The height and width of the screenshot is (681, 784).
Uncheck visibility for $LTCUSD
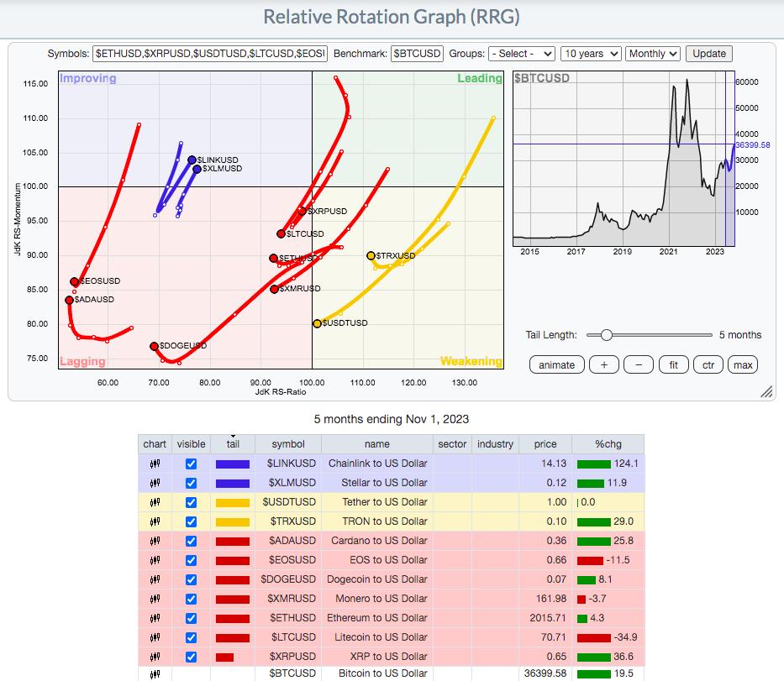[191, 637]
